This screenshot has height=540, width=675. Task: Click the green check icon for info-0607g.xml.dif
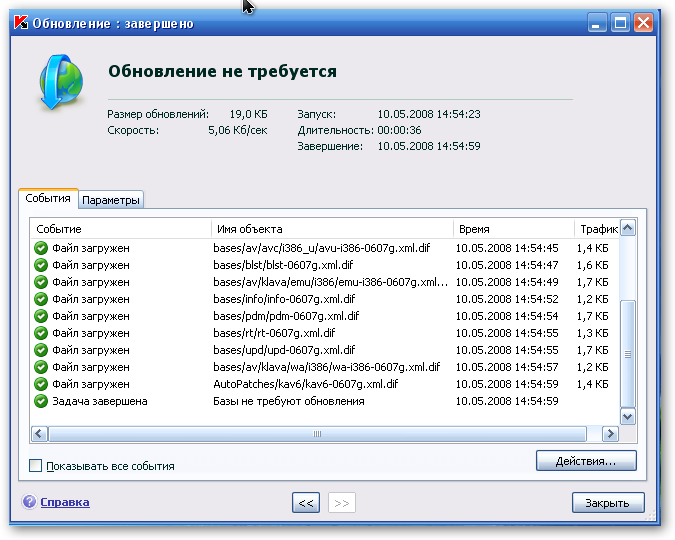coord(41,299)
